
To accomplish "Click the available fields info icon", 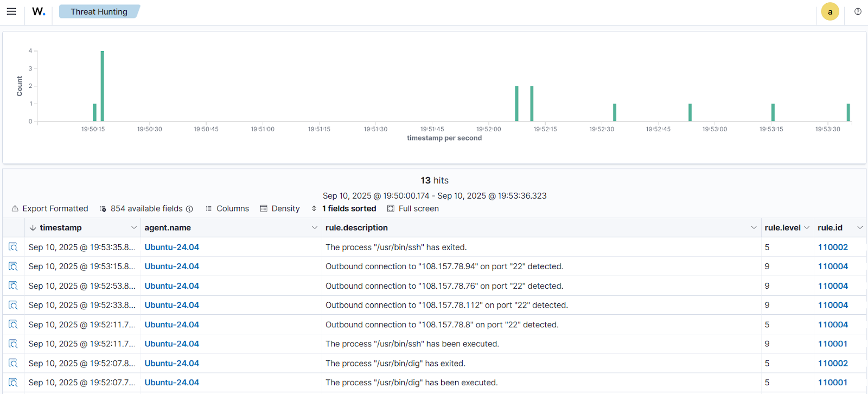I will point(189,209).
